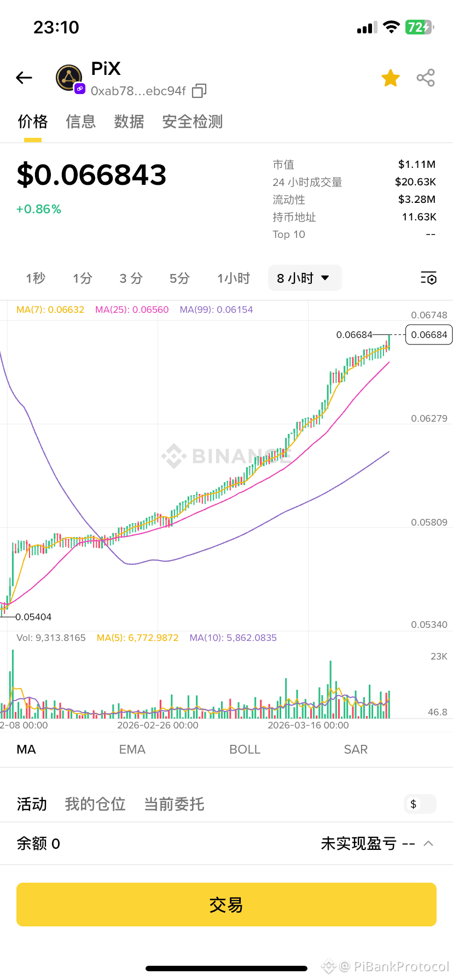Select the 1小时 timeframe
The height and width of the screenshot is (980, 453).
click(234, 278)
